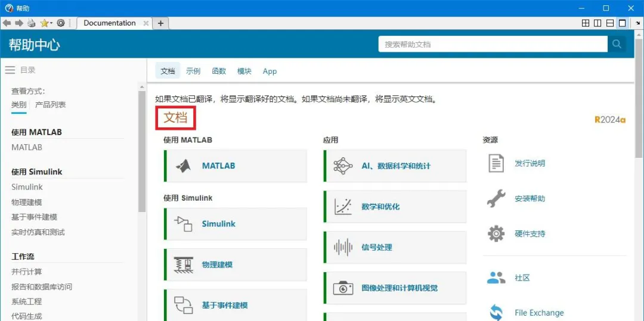Open the 物理建模 card link
The width and height of the screenshot is (644, 321).
pos(217,265)
